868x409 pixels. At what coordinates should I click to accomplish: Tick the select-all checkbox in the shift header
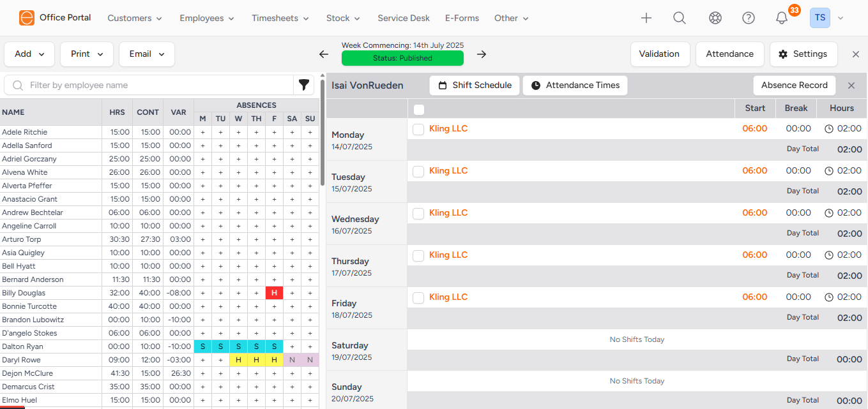419,109
